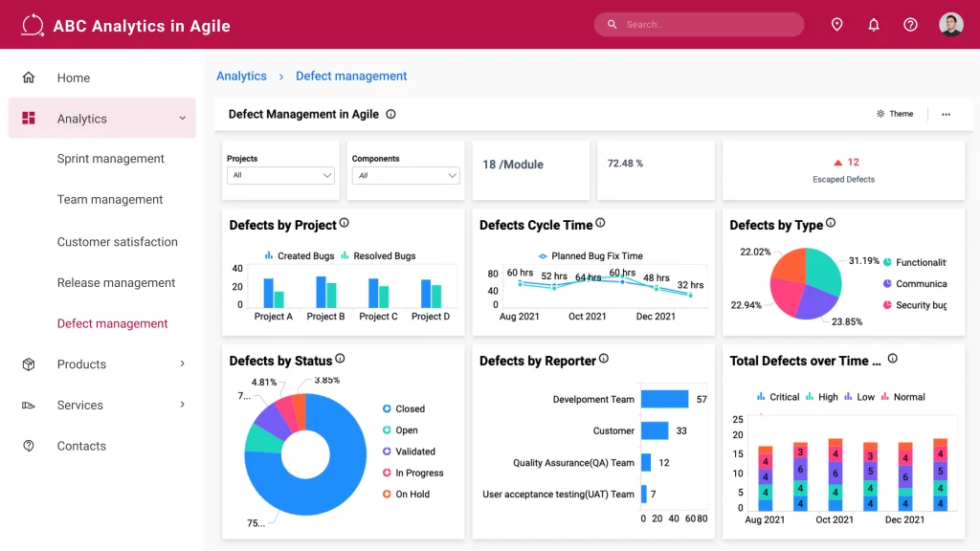980x551 pixels.
Task: Open the ellipsis options menu
Action: [946, 114]
